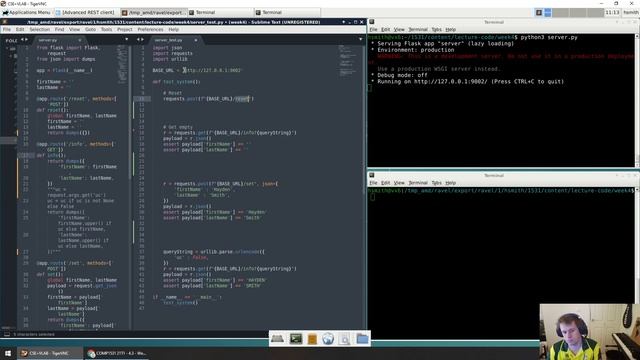Open bottom Terminal Help menu
The image size is (640, 360).
451,183
